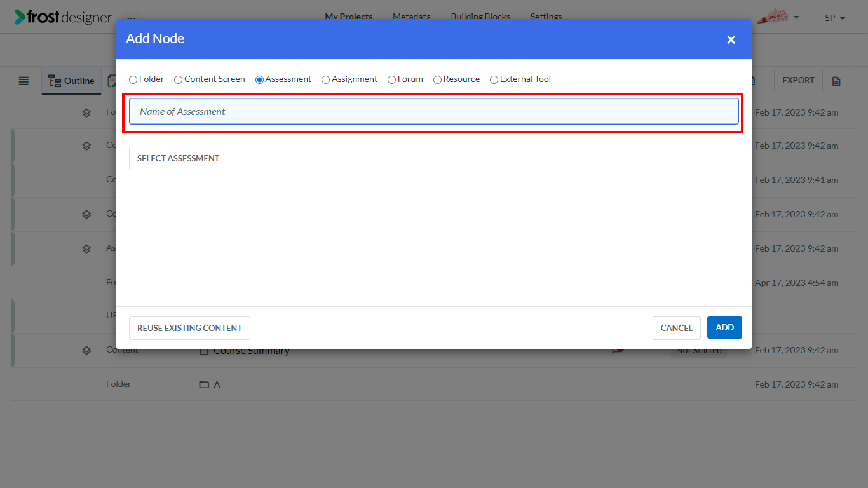The height and width of the screenshot is (488, 868).
Task: Click the Apr 17, 2023 4:54 am date
Action: pyautogui.click(x=797, y=283)
